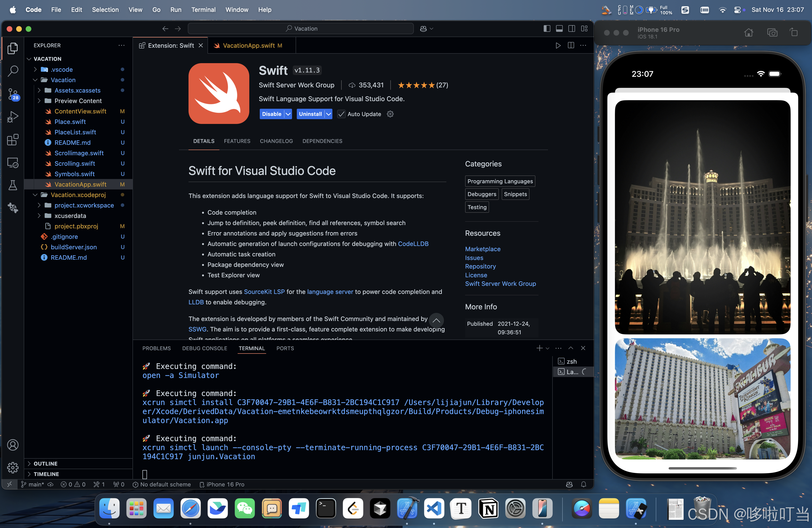Click the run play icon in editor toolbar
The height and width of the screenshot is (528, 812).
pyautogui.click(x=558, y=46)
